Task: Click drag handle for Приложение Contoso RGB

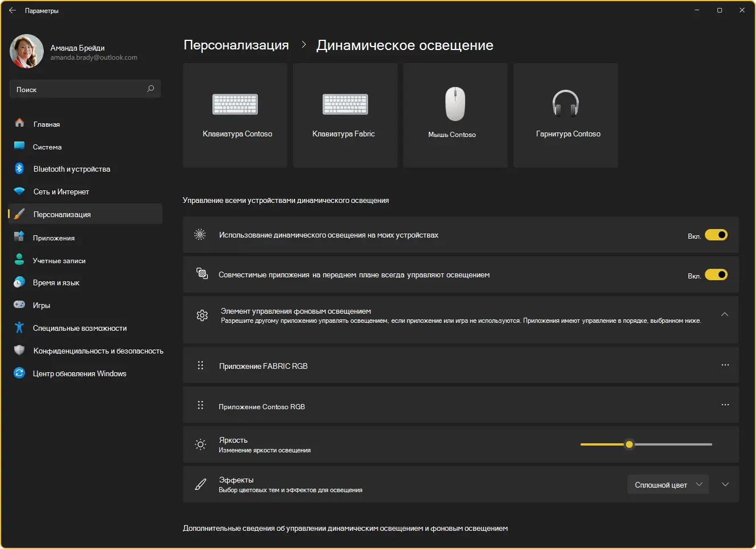Action: [x=201, y=405]
